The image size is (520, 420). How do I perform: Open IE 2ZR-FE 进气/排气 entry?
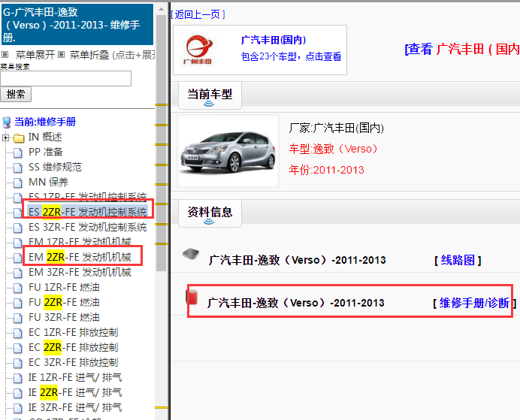(75, 392)
